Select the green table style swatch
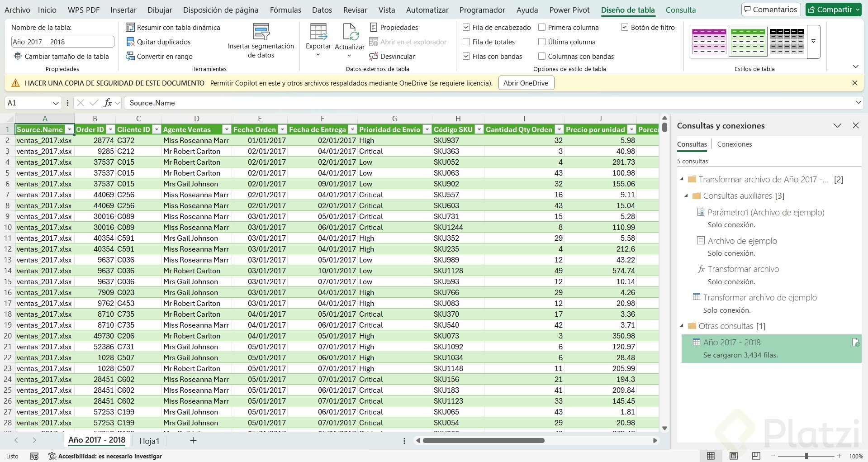Viewport: 868px width, 462px height. [x=748, y=42]
